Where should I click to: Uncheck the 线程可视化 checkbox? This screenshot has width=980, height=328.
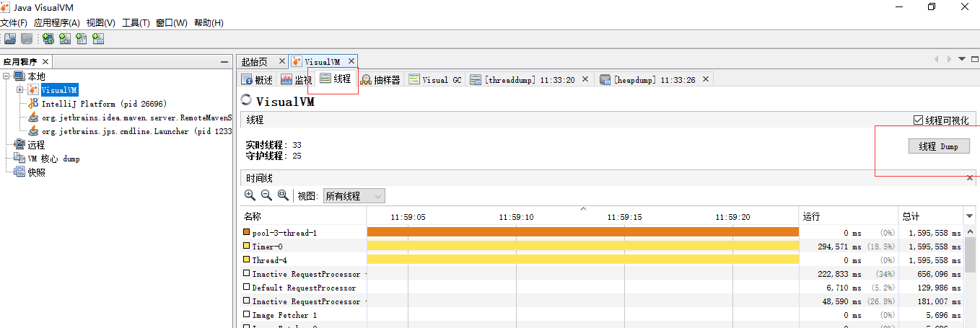pyautogui.click(x=919, y=120)
